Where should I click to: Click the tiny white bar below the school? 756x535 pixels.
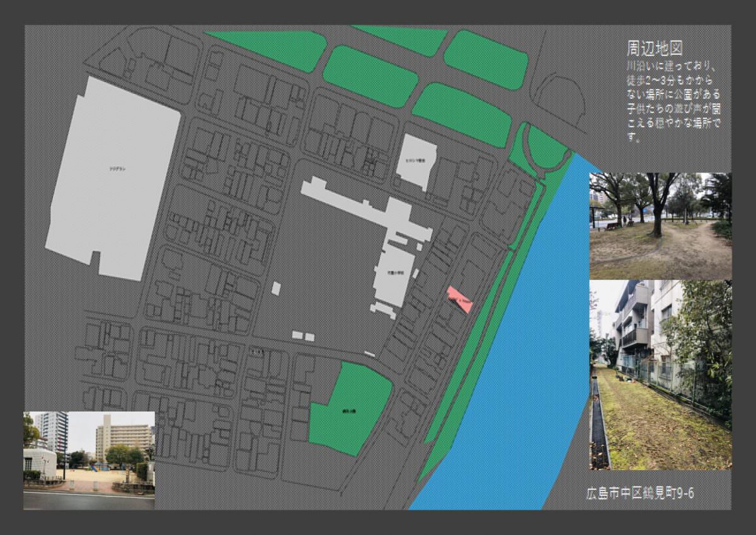click(370, 354)
